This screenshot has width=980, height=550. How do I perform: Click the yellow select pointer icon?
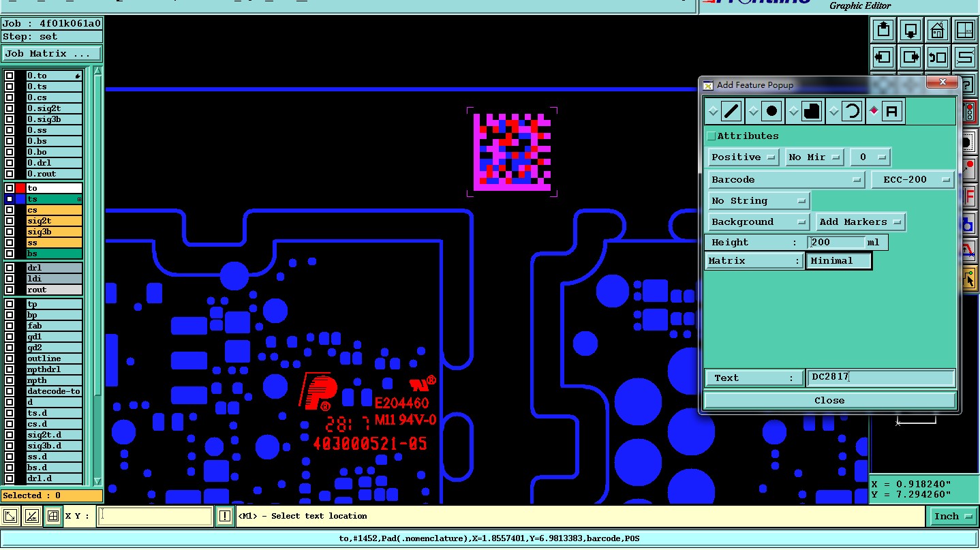click(x=968, y=279)
